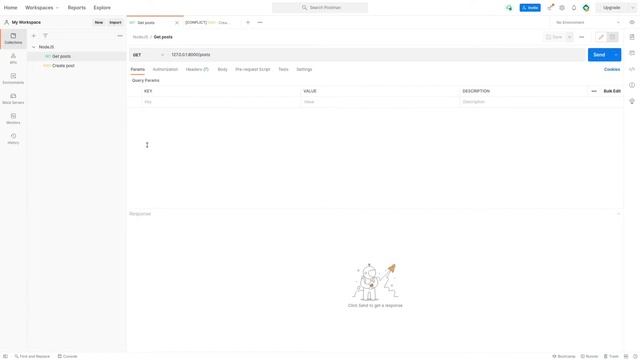Open the APIs sidebar panel
Screen dimensions: 640x360
[13, 59]
